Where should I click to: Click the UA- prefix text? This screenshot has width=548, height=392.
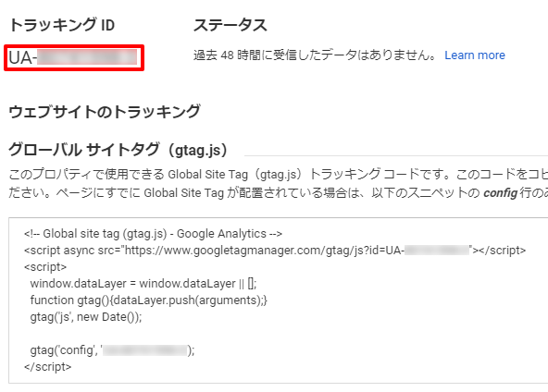pyautogui.click(x=23, y=57)
